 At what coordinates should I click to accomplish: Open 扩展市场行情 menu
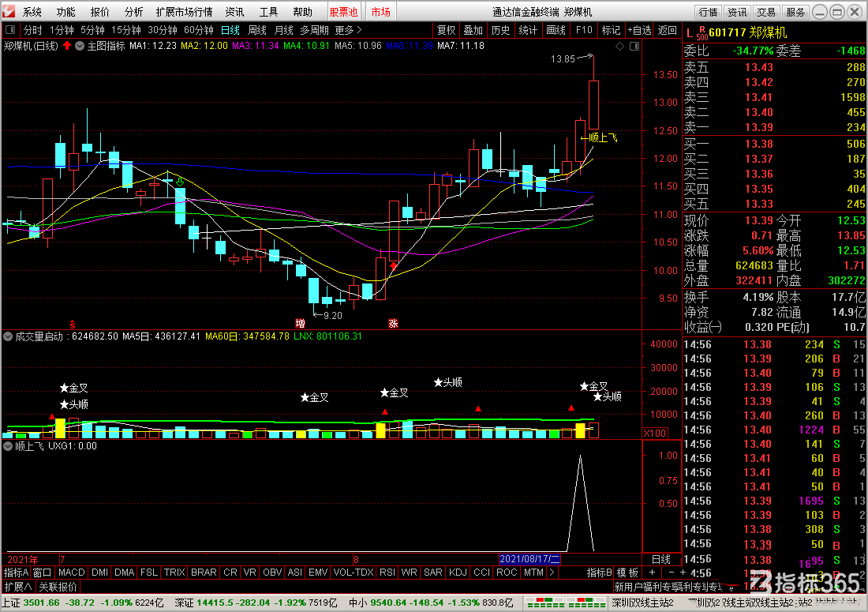coord(185,12)
